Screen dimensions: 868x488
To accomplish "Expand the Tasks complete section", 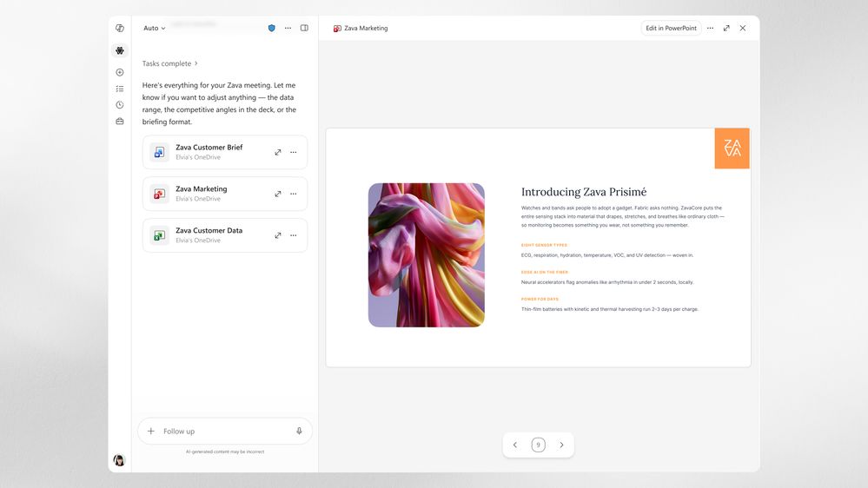I will [170, 63].
